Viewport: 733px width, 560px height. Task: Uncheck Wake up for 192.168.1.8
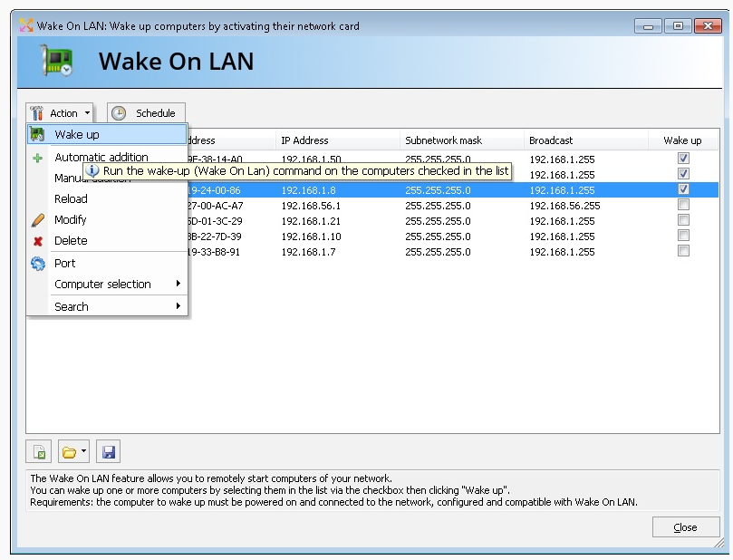point(683,189)
